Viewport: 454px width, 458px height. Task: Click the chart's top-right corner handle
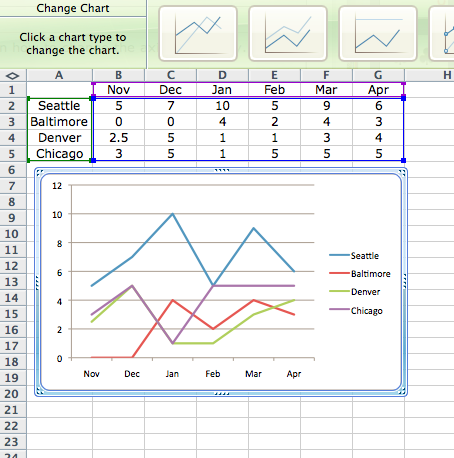click(402, 172)
